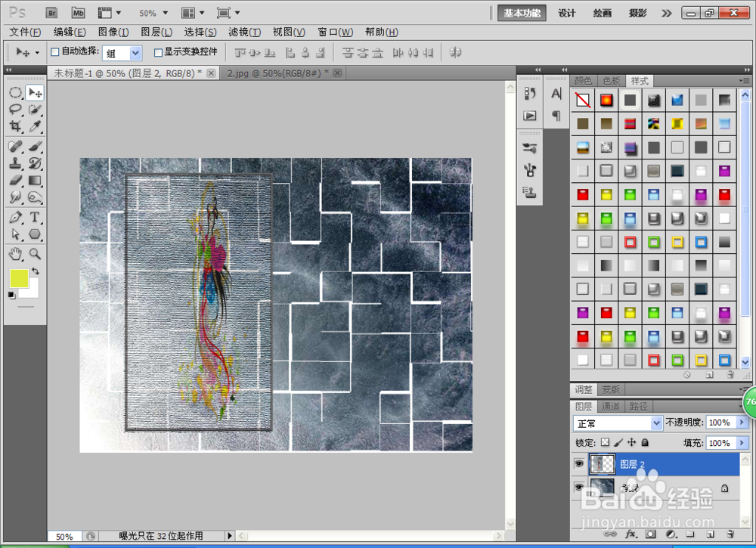Select the Lasso tool
This screenshot has width=756, height=548.
(15, 110)
